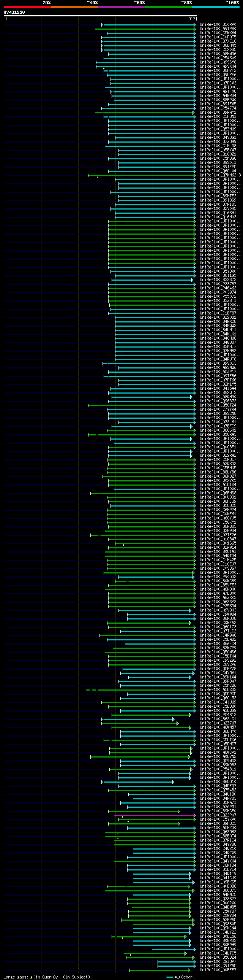
Task: Click the UniRef100_C4LTC5 label
Action: (x=218, y=954)
